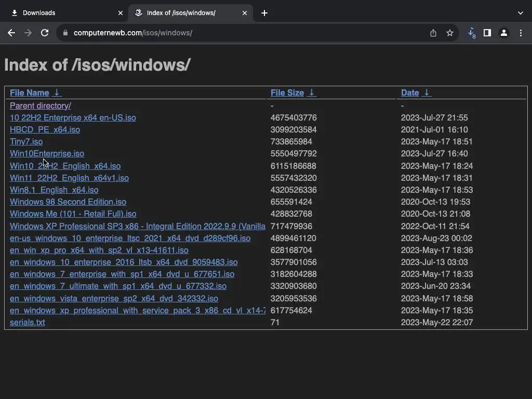
Task: Click the File Size descending arrow
Action: click(312, 92)
